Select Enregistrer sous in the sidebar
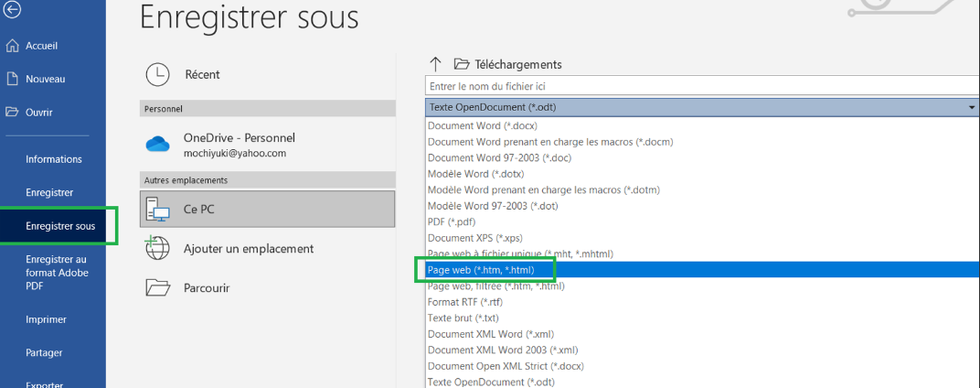Viewport: 980px width, 388px height. pyautogui.click(x=59, y=226)
